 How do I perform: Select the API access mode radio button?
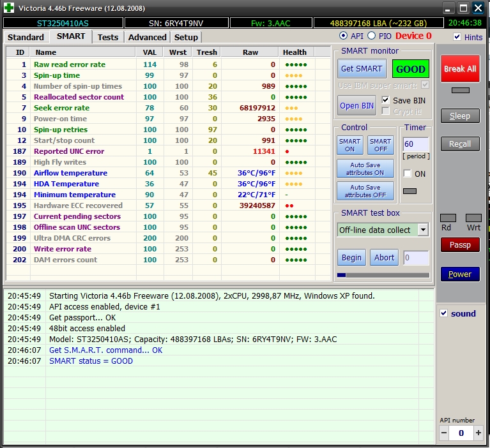coord(343,36)
